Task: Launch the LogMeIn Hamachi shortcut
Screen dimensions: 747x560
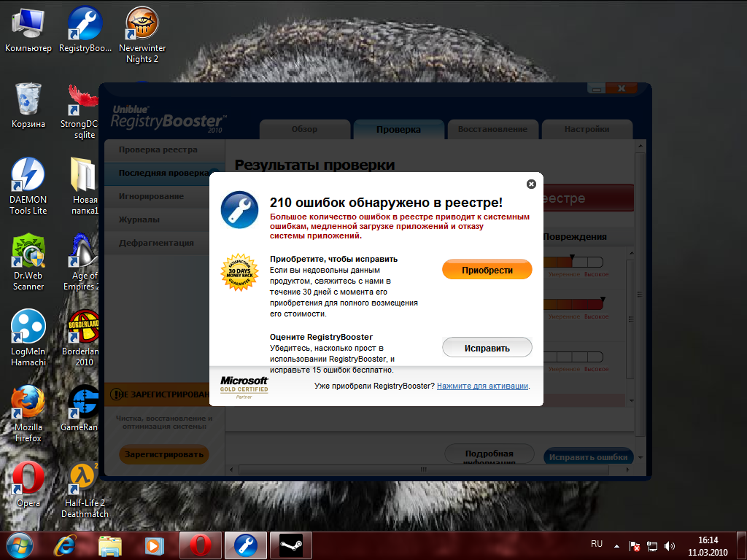Action: tap(28, 338)
